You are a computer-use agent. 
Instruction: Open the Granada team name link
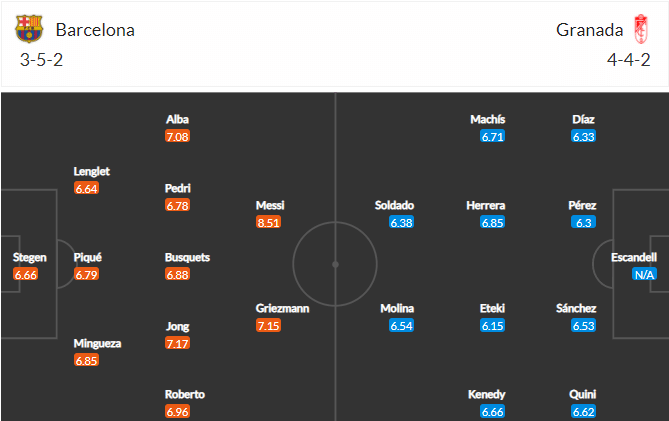click(x=589, y=30)
